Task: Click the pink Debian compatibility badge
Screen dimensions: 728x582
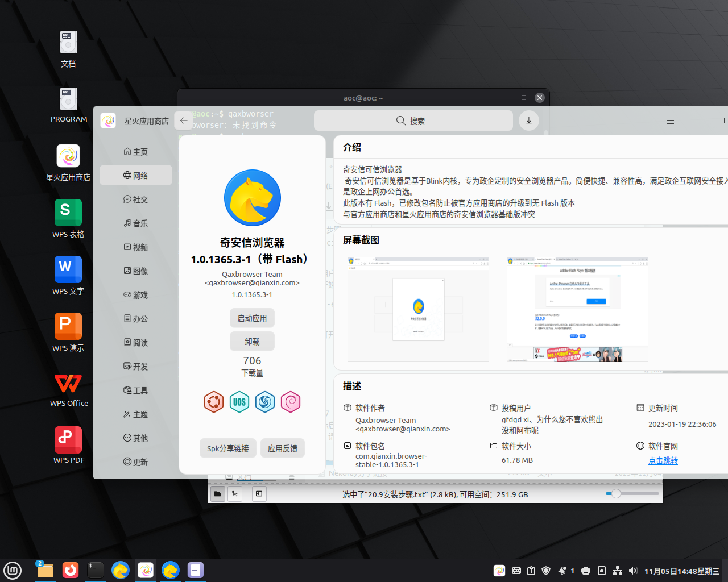Action: [x=291, y=402]
